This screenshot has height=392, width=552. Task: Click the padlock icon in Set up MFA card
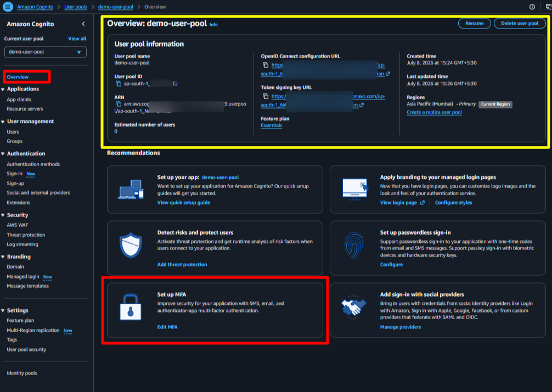[131, 307]
